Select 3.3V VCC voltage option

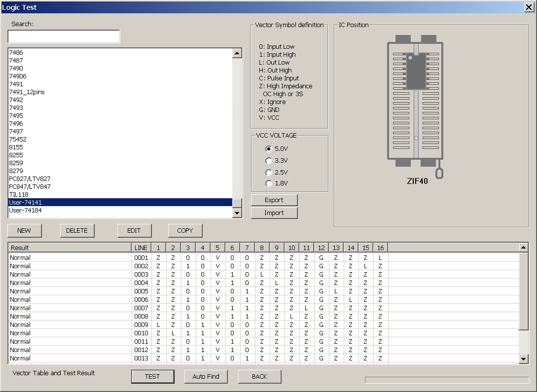(269, 161)
